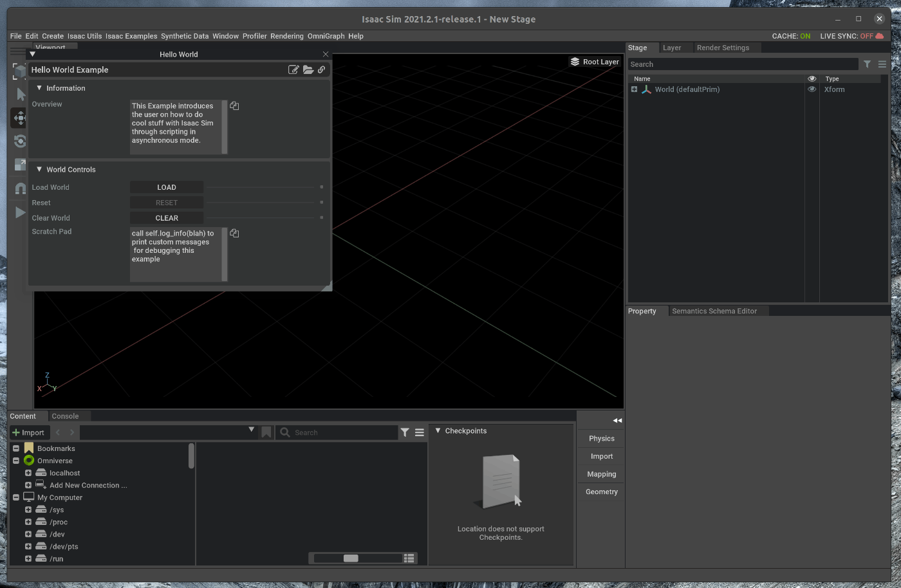
Task: Click the CLEAR button
Action: (x=167, y=218)
